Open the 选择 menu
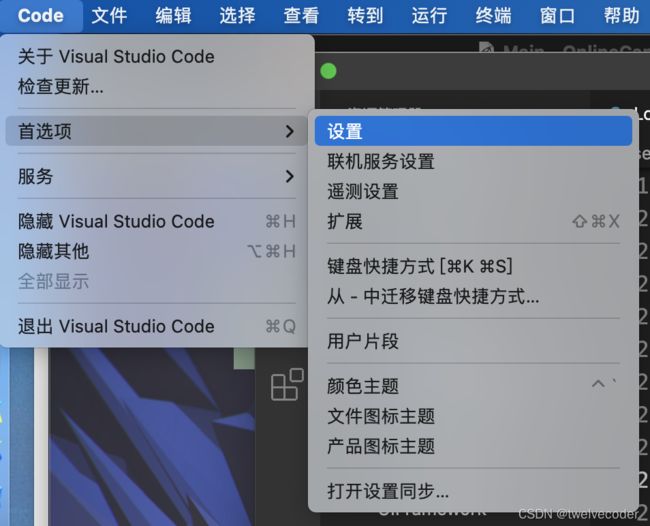650x526 pixels. click(237, 16)
